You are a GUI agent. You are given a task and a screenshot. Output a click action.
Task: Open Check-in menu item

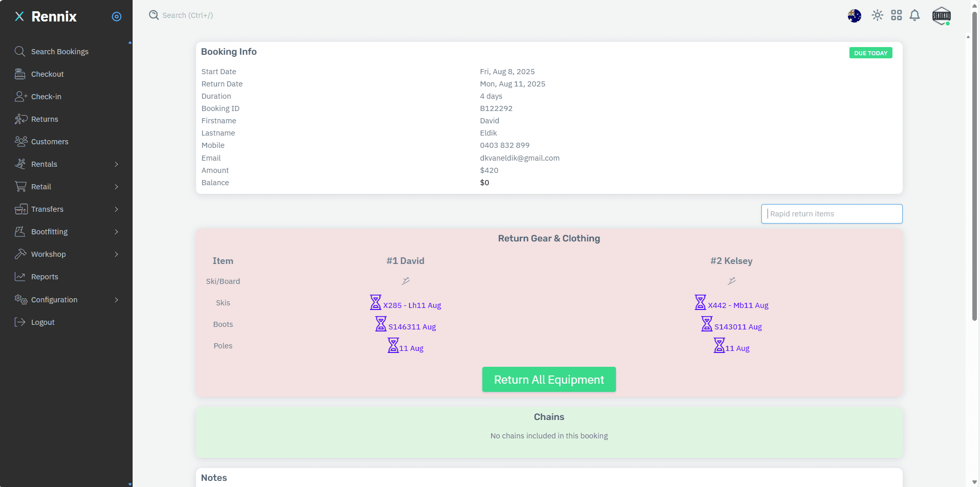pos(46,97)
